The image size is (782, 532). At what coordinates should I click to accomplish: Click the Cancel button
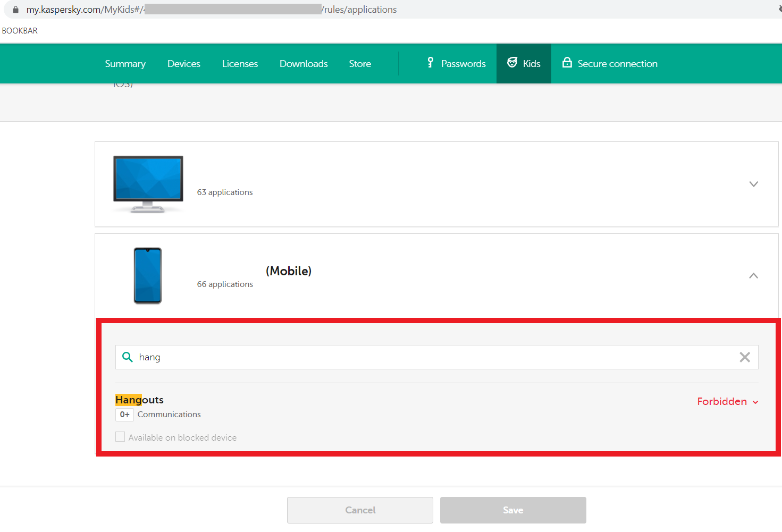pos(360,510)
